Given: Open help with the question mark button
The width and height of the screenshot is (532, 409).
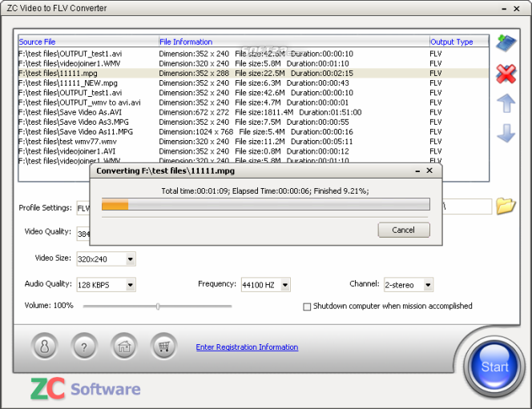Looking at the screenshot, I should [84, 347].
